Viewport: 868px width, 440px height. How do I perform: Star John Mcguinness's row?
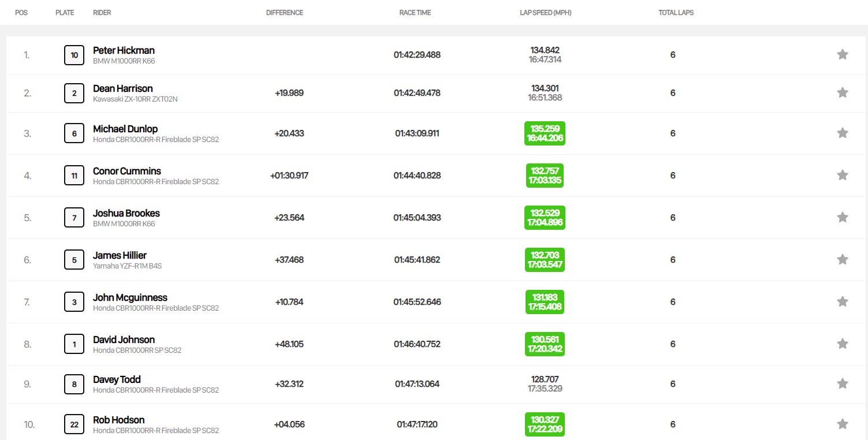coord(842,302)
